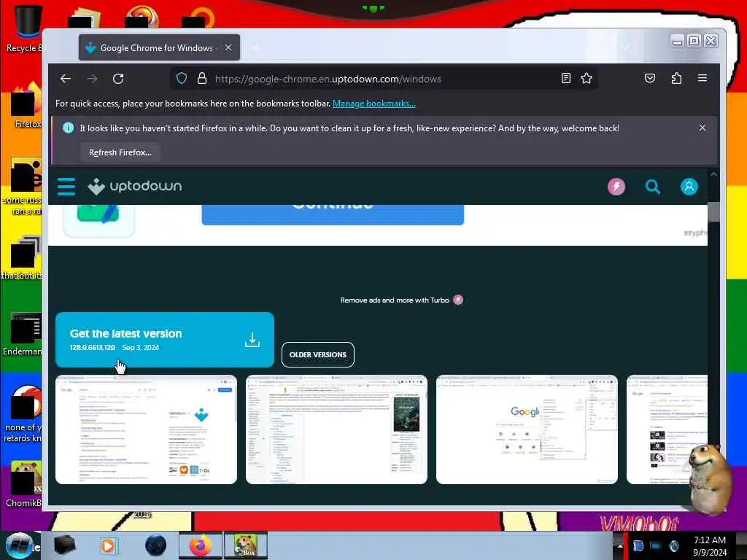Select the Firefox desktop shortcut
This screenshot has width=747, height=560.
26,106
